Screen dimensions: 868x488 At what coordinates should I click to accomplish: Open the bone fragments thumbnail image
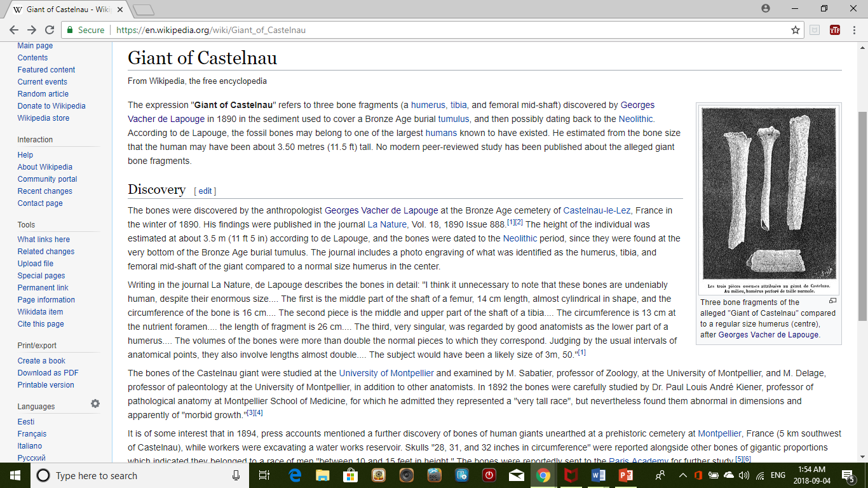[768, 200]
